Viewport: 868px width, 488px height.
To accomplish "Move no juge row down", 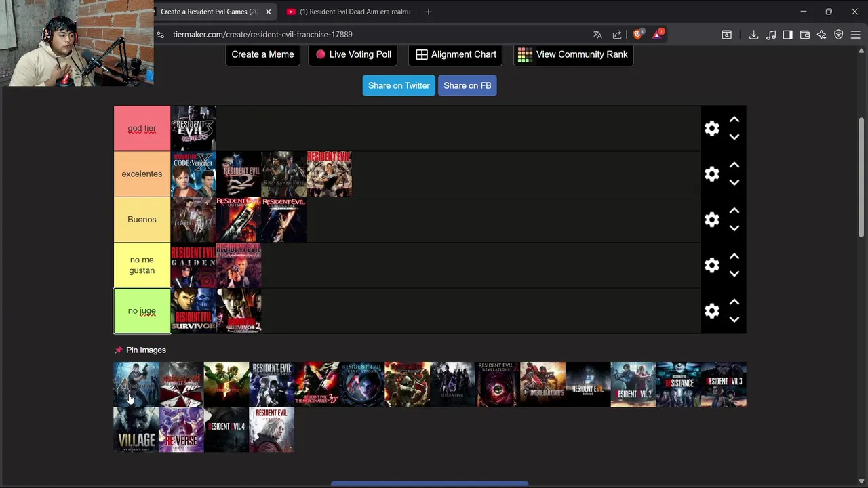I will point(734,319).
